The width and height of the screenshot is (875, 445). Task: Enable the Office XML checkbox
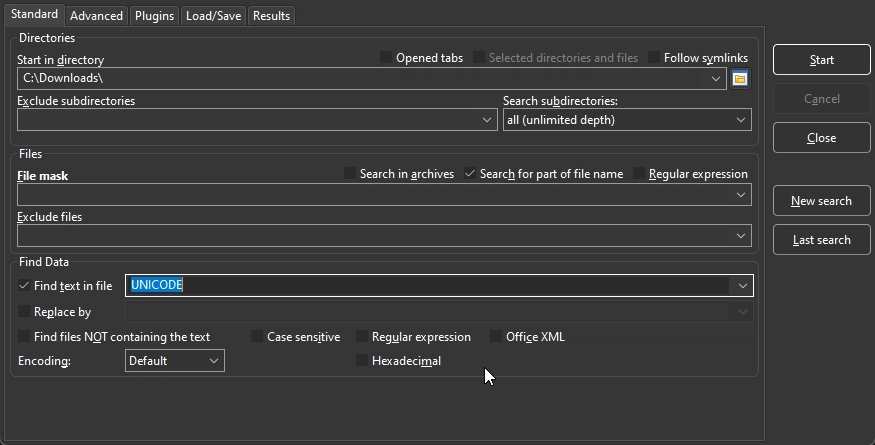click(496, 337)
